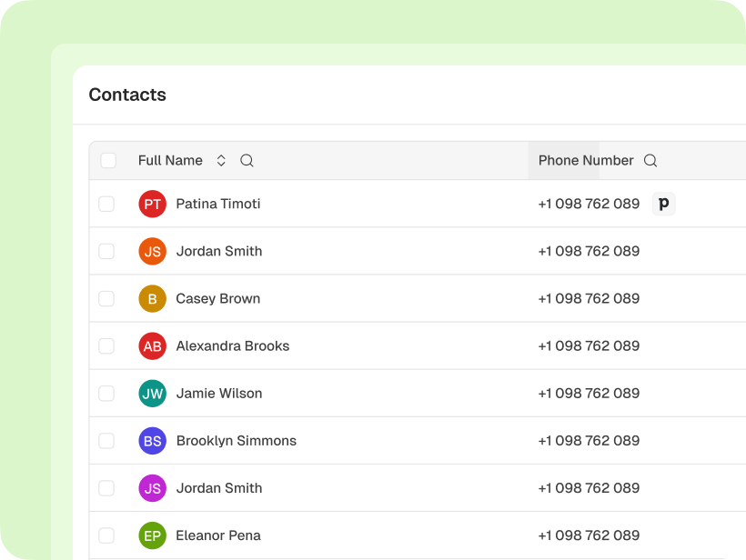
Task: Check the box for Patina Timoti
Action: (106, 204)
